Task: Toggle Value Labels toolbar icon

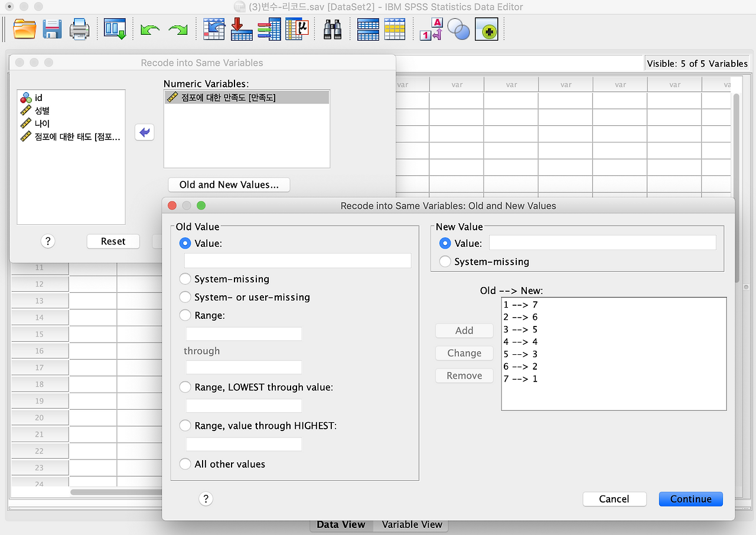Action: point(431,29)
